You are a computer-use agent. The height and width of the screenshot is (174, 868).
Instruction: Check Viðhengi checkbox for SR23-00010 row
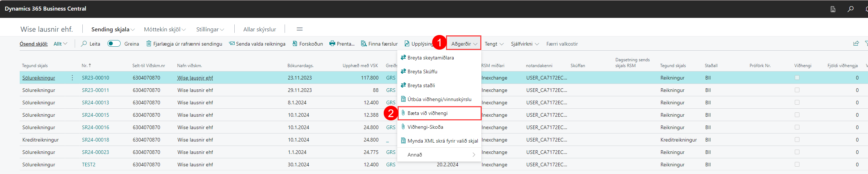coord(797,78)
